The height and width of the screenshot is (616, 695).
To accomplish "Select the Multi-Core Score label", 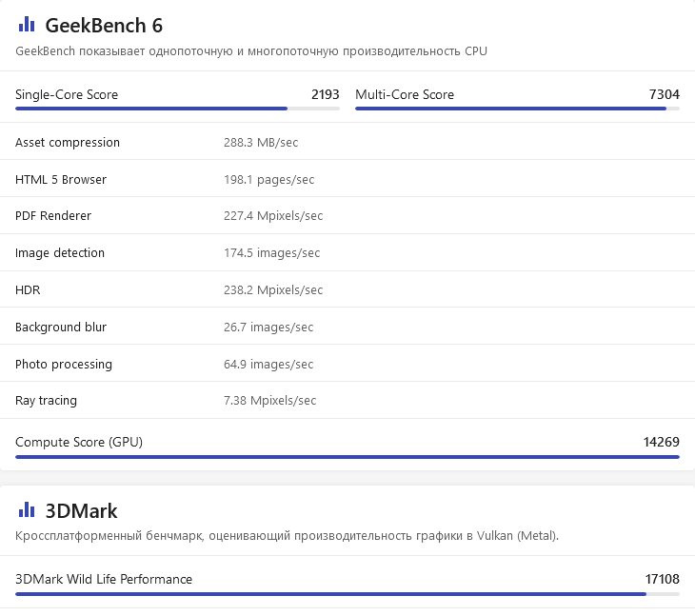I will [x=405, y=94].
